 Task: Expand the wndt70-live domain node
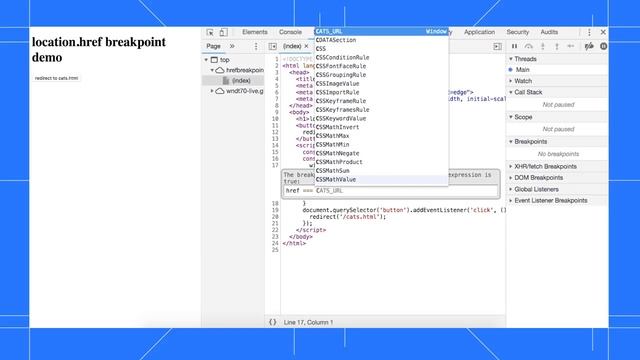click(212, 91)
